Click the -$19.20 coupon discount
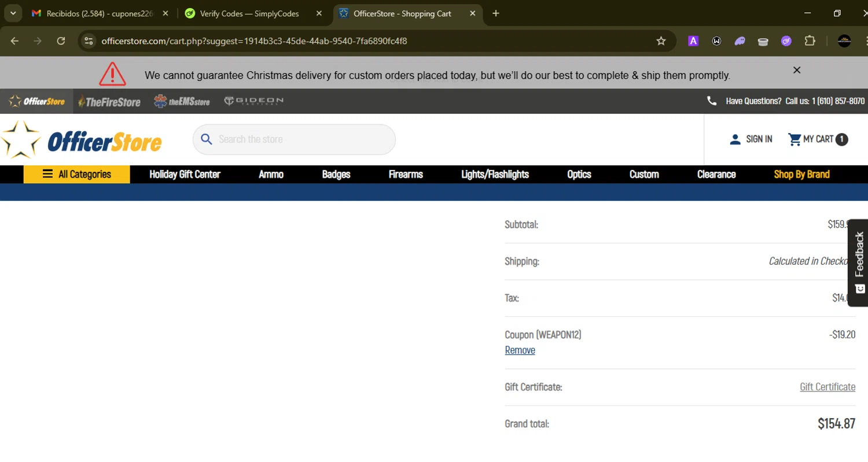The image size is (868, 462). tap(842, 334)
